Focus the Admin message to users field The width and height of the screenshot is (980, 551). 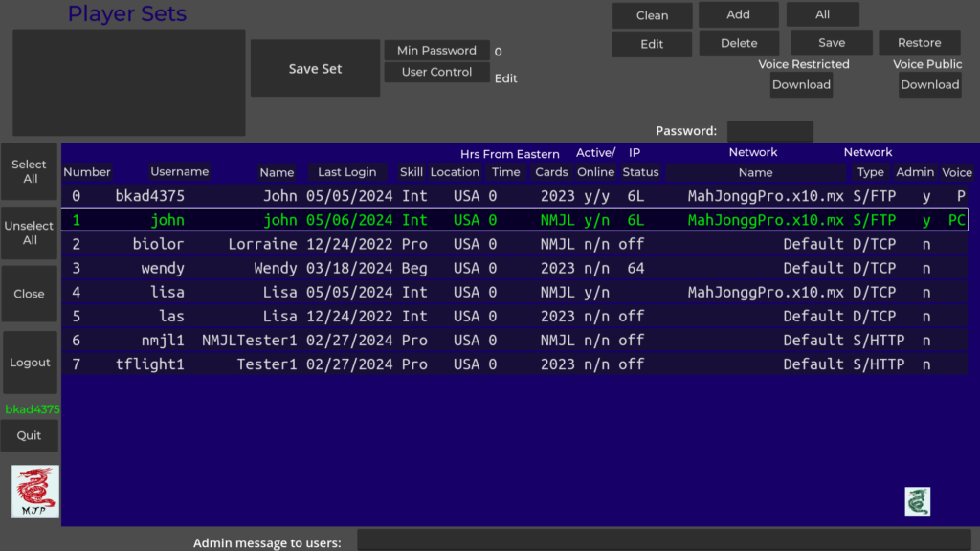pyautogui.click(x=663, y=540)
